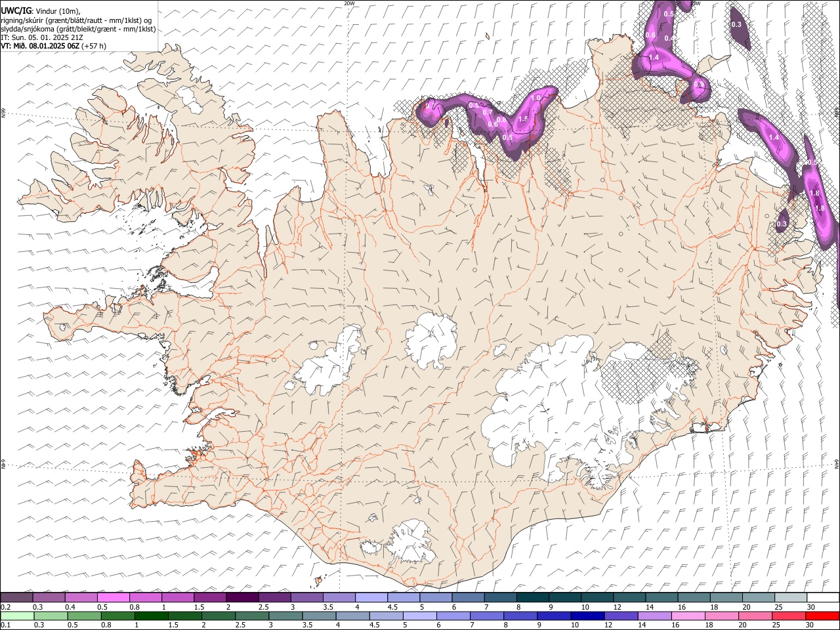This screenshot has height=630, width=840.
Task: Click the 64N latitude label on right edge
Action: 837,463
